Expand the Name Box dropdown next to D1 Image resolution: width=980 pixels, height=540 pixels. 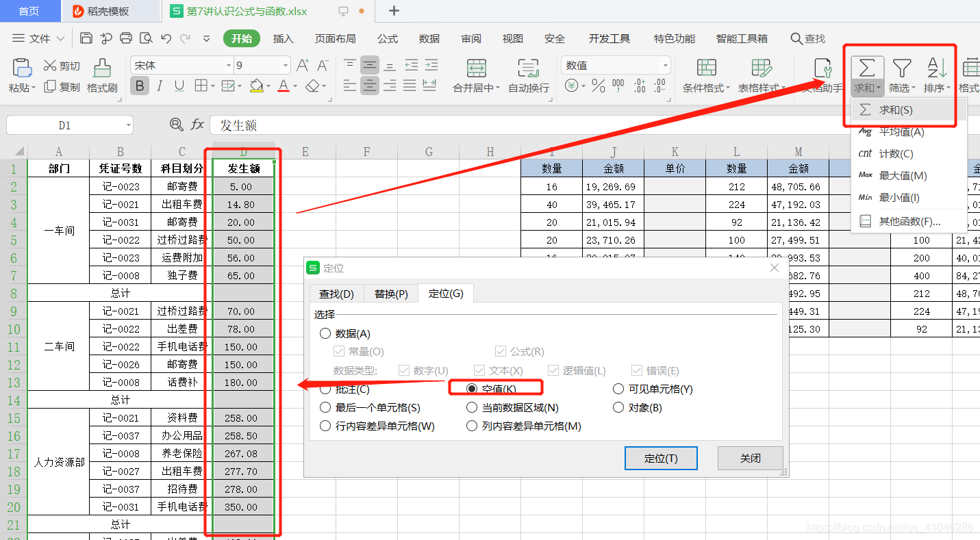(129, 125)
